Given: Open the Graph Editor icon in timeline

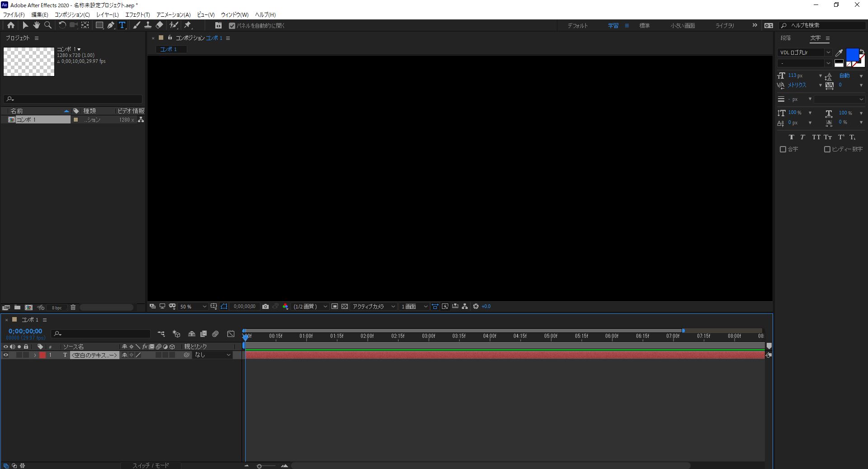Looking at the screenshot, I should point(231,334).
